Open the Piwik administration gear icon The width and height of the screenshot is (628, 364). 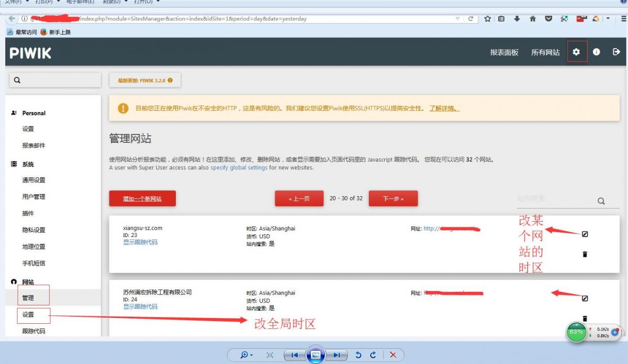pos(577,52)
